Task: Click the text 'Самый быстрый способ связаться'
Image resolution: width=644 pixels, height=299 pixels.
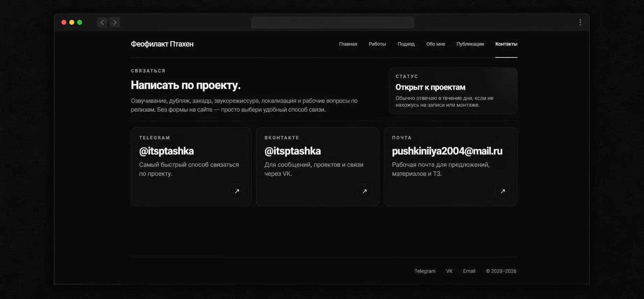Action: point(189,165)
